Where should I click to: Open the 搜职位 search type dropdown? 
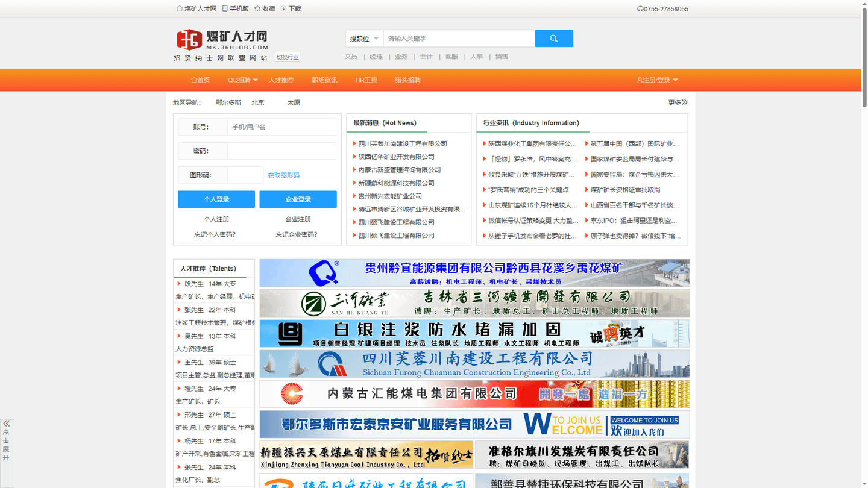[364, 39]
